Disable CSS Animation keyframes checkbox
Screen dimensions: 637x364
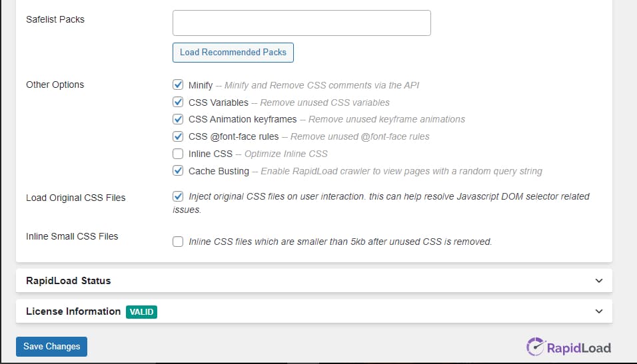[x=177, y=119]
